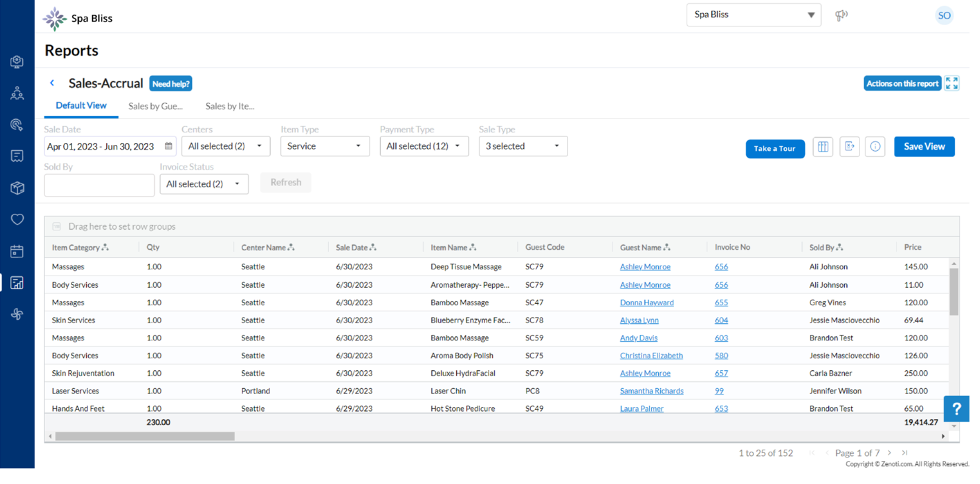980x484 pixels.
Task: Click the group icon next to Item Category header
Action: pyautogui.click(x=105, y=248)
